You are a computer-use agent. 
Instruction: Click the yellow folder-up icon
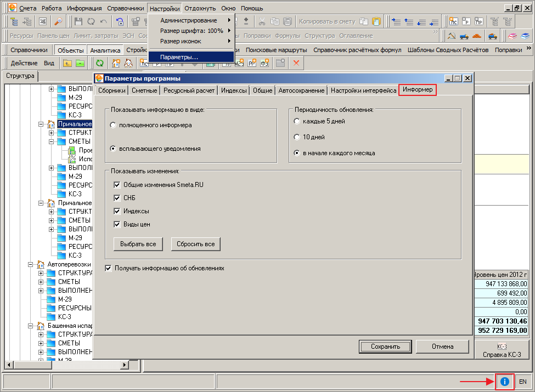coord(67,63)
